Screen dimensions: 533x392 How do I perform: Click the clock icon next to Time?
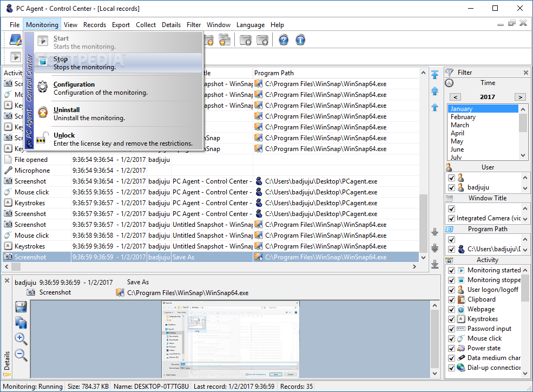point(449,83)
